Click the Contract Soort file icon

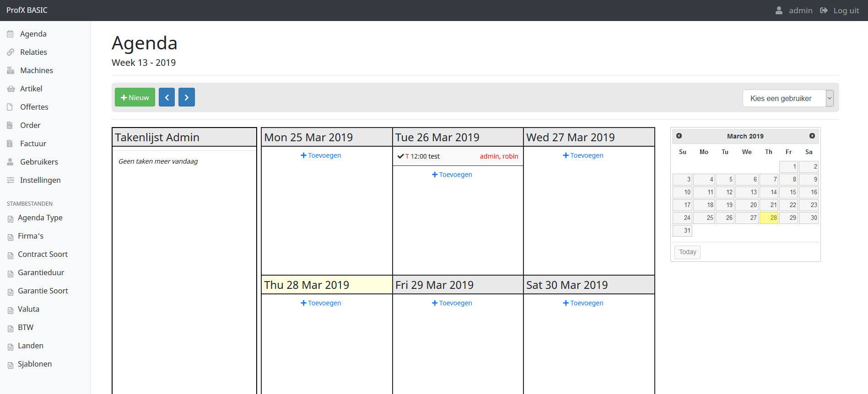pos(11,256)
